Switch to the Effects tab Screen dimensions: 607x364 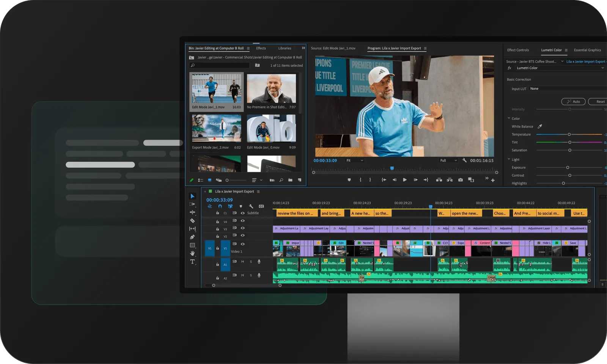pos(261,48)
